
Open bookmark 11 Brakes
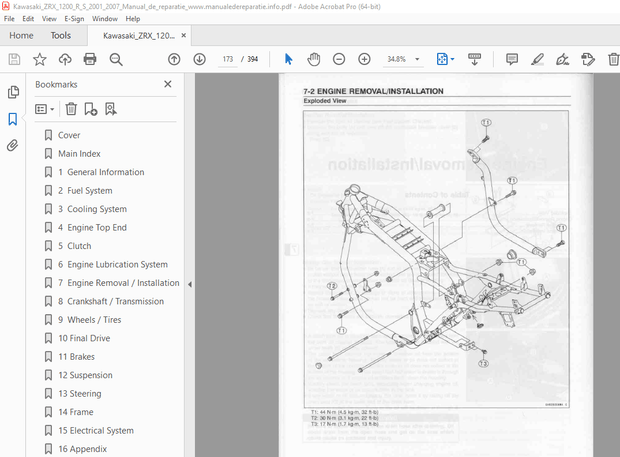(76, 357)
